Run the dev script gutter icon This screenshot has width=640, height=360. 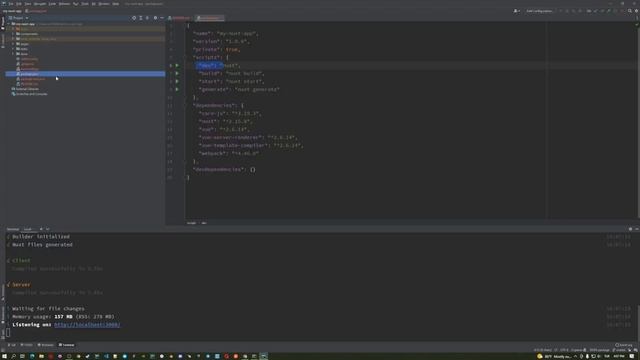pyautogui.click(x=177, y=65)
